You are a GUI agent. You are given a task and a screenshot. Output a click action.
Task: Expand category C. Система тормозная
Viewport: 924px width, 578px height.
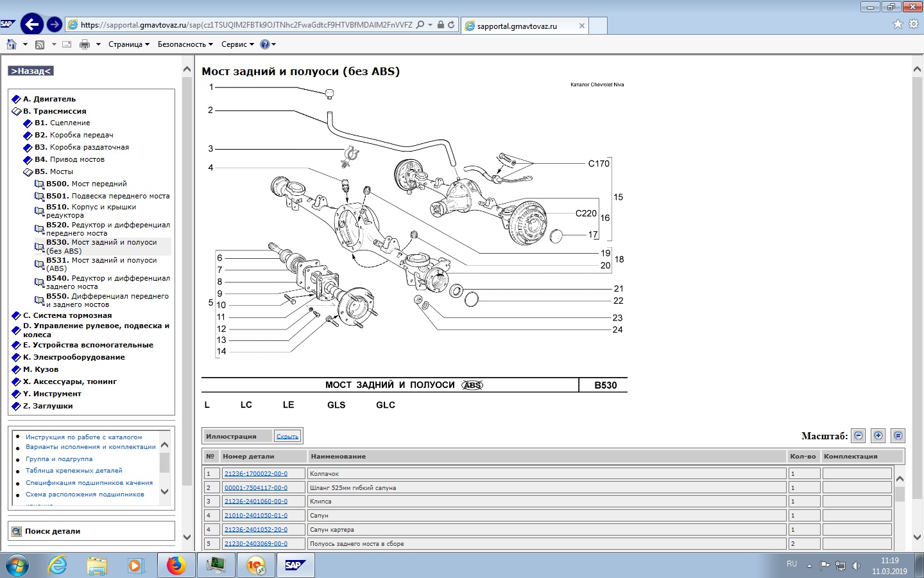click(x=16, y=315)
